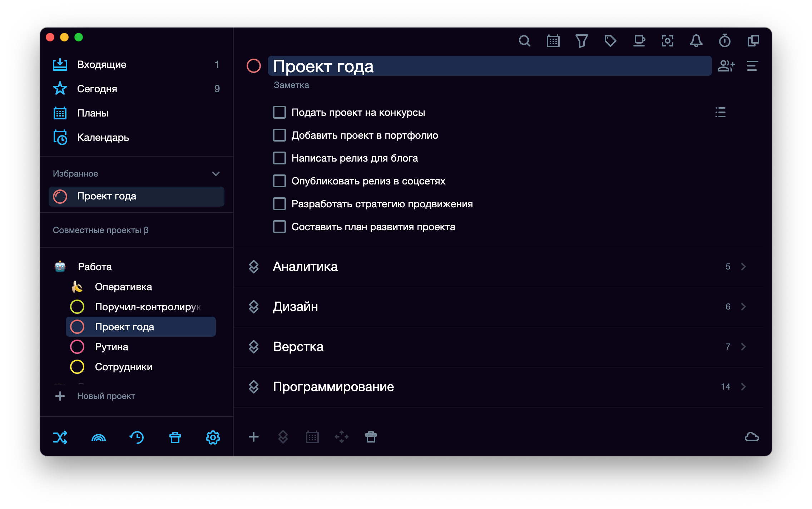Check 'Разработать стратегию продвижения' task
The height and width of the screenshot is (509, 812).
click(x=279, y=204)
